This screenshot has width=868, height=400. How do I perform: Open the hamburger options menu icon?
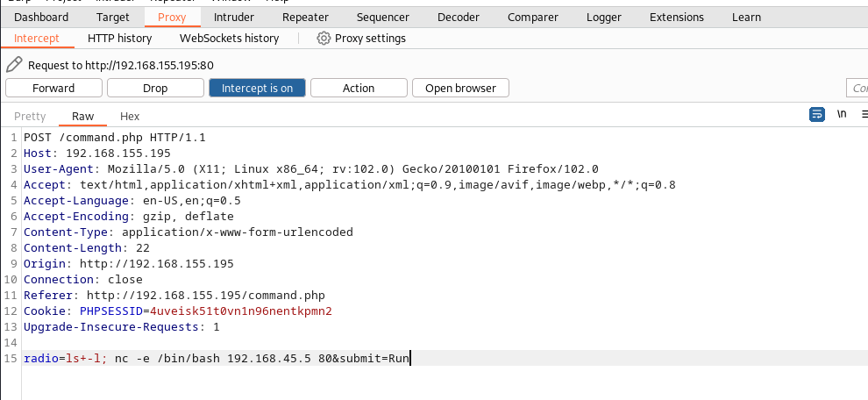864,115
